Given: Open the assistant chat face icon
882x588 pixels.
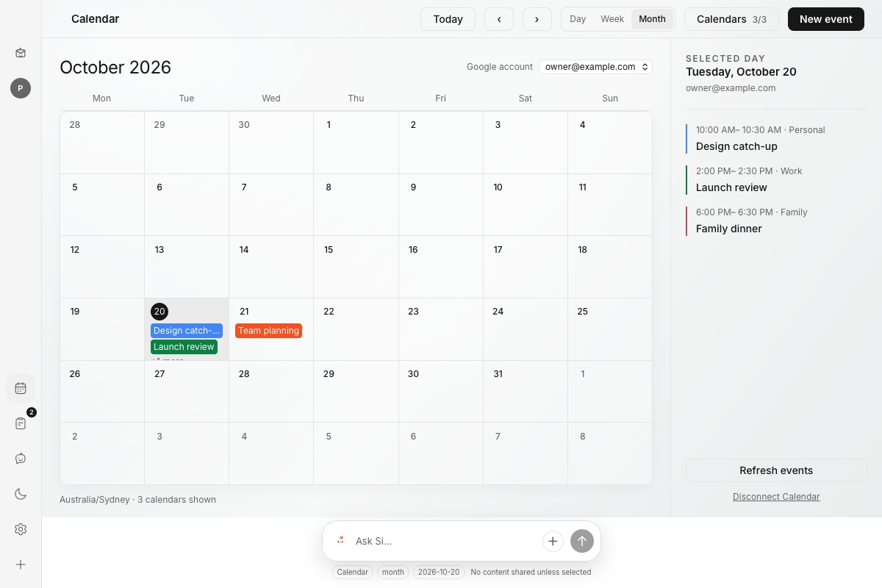Looking at the screenshot, I should [21, 459].
